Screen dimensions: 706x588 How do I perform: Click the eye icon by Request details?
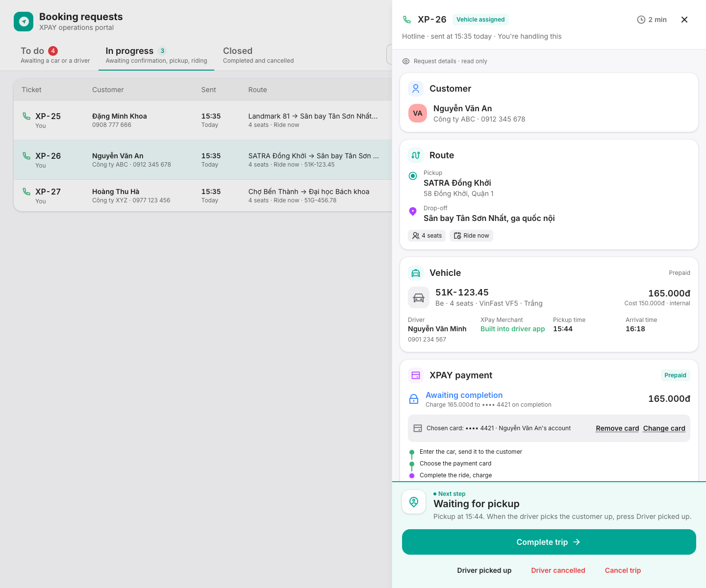coord(406,61)
